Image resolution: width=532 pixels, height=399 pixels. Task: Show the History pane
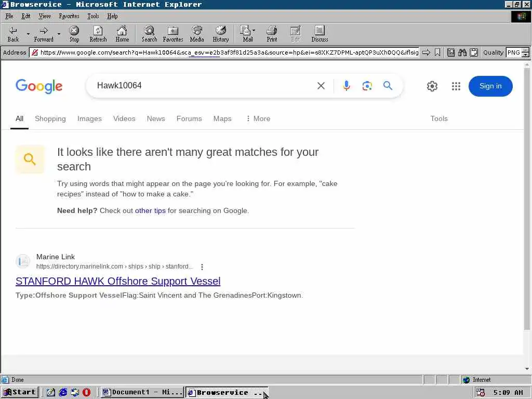(221, 34)
